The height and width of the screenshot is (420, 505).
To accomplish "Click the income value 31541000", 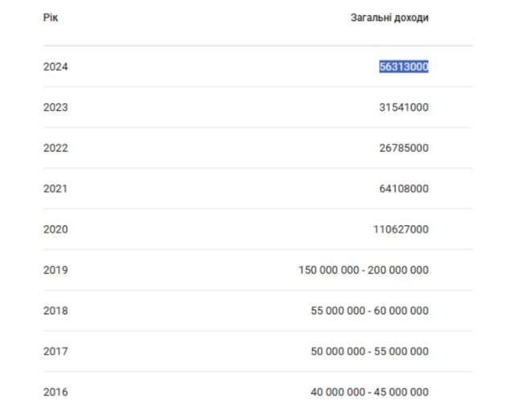I will pos(404,108).
